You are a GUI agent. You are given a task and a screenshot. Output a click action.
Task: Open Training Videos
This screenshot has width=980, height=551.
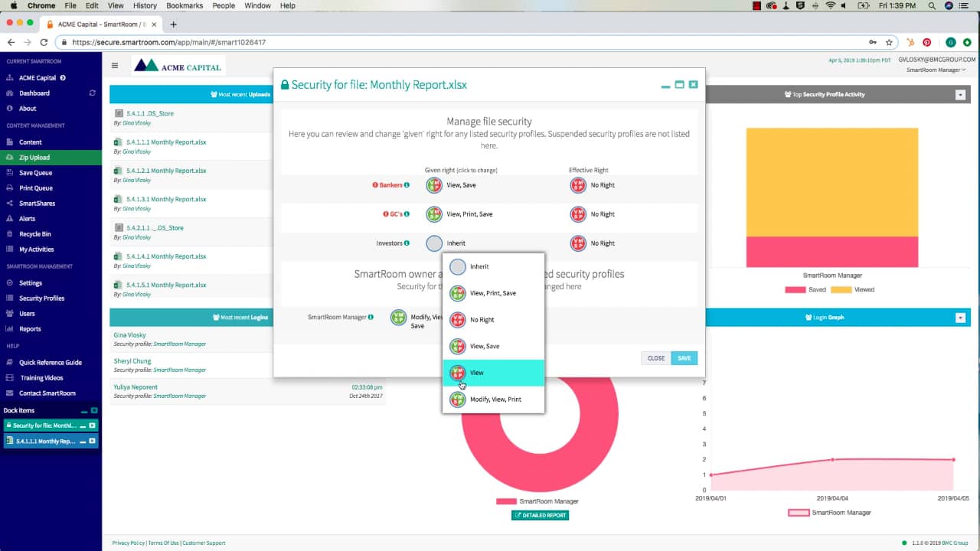coord(41,378)
